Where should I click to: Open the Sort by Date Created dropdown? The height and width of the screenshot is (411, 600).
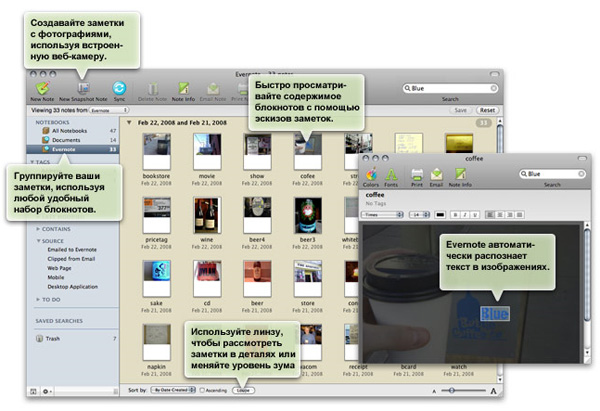(x=173, y=390)
